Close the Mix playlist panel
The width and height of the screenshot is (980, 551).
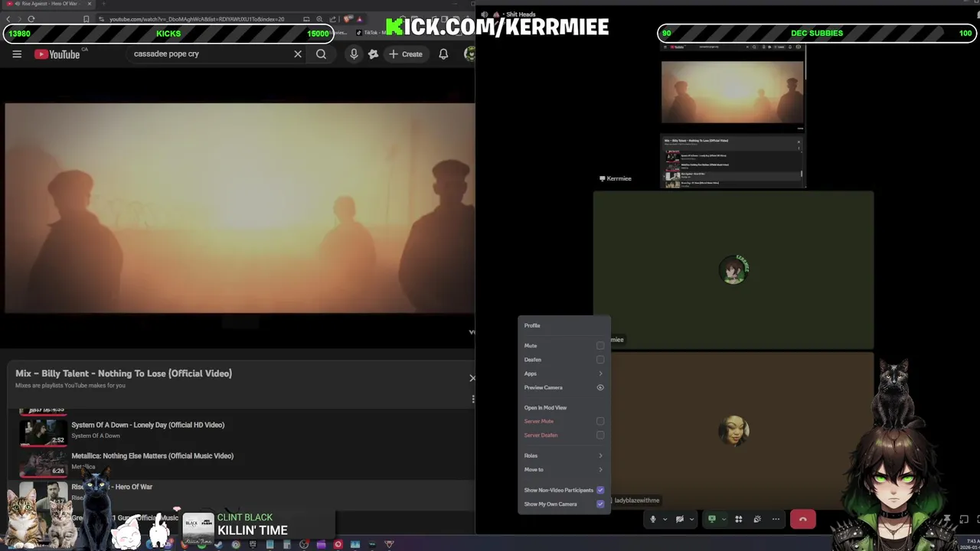pos(472,378)
